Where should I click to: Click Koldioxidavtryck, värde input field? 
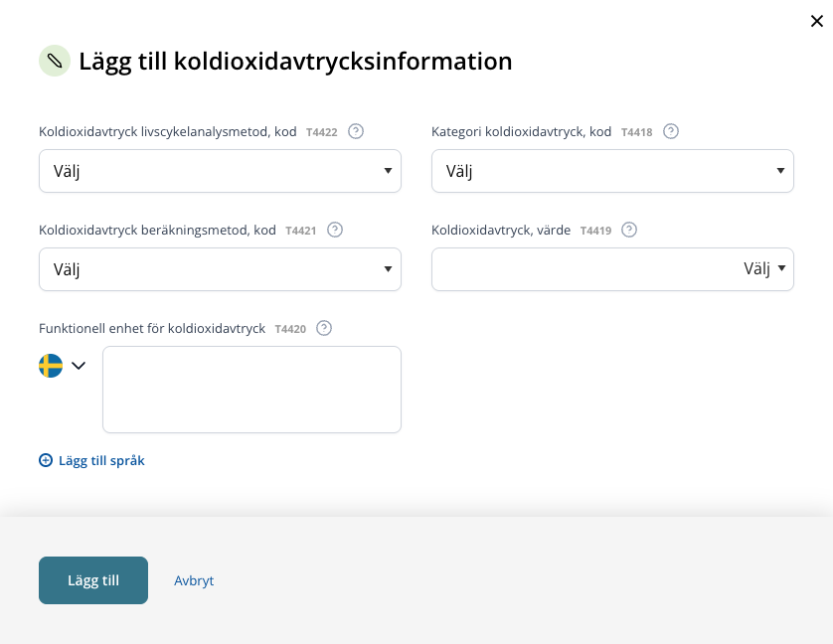click(x=584, y=269)
